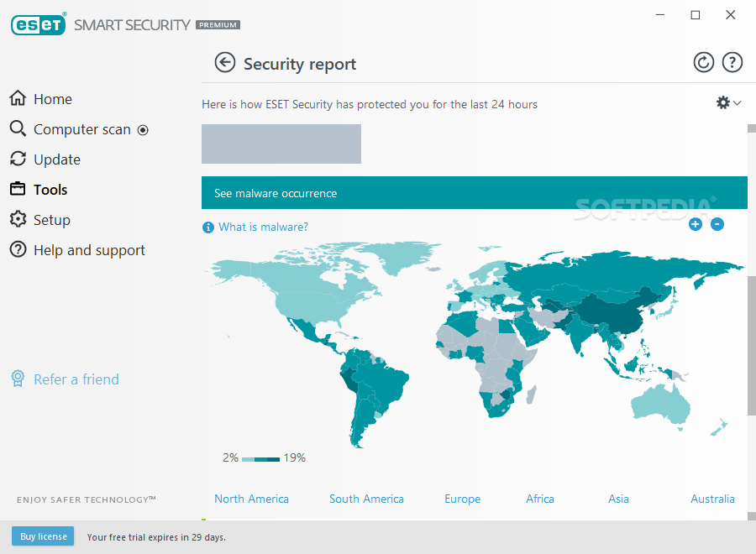Image resolution: width=756 pixels, height=554 pixels.
Task: Click the free trial expires text
Action: (156, 537)
